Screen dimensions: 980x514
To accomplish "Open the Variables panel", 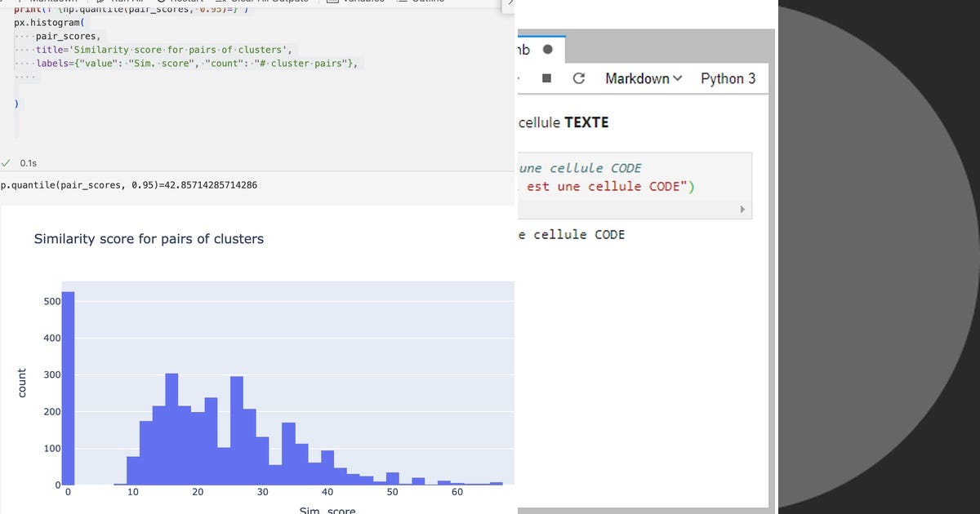I will coord(359,2).
